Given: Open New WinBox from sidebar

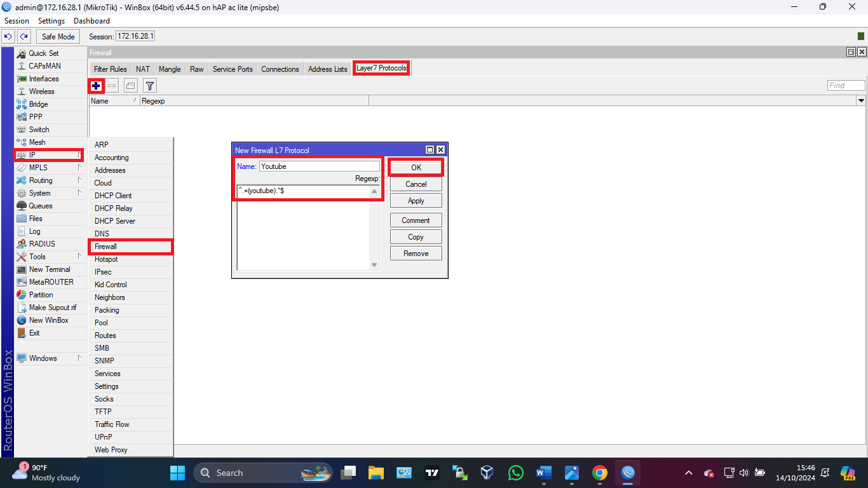Looking at the screenshot, I should click(49, 320).
